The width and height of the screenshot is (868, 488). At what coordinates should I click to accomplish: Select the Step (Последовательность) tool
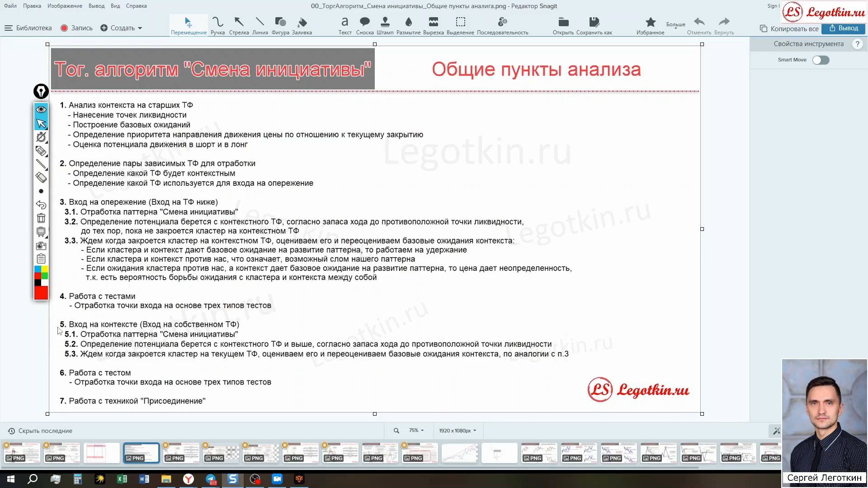(502, 25)
